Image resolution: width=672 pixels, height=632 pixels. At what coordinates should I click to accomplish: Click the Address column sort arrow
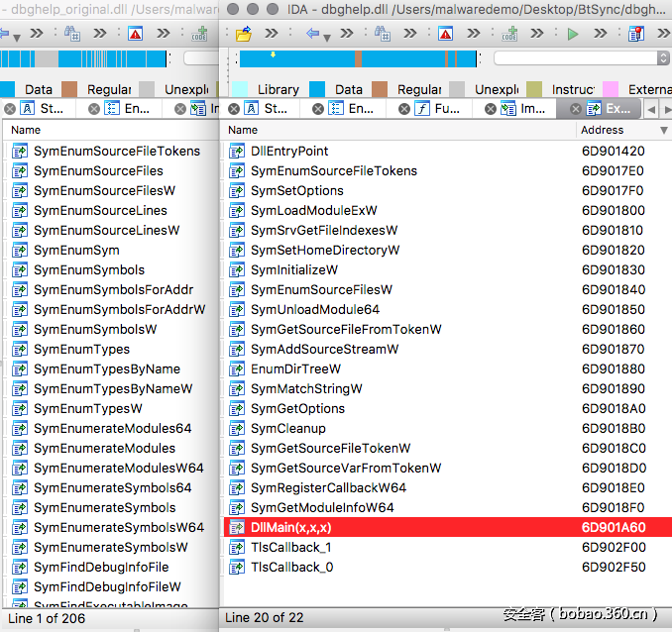pos(663,130)
